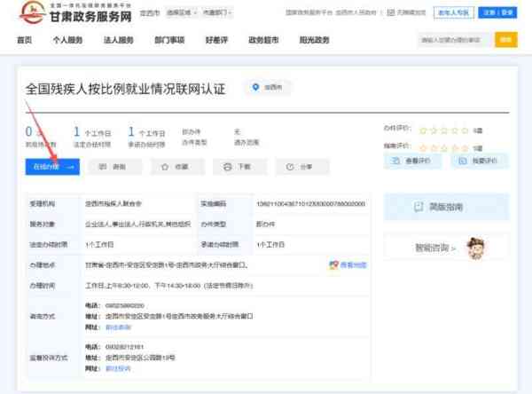532x394 pixels.
Task: Open the 简版指南 panel
Action: (x=446, y=207)
